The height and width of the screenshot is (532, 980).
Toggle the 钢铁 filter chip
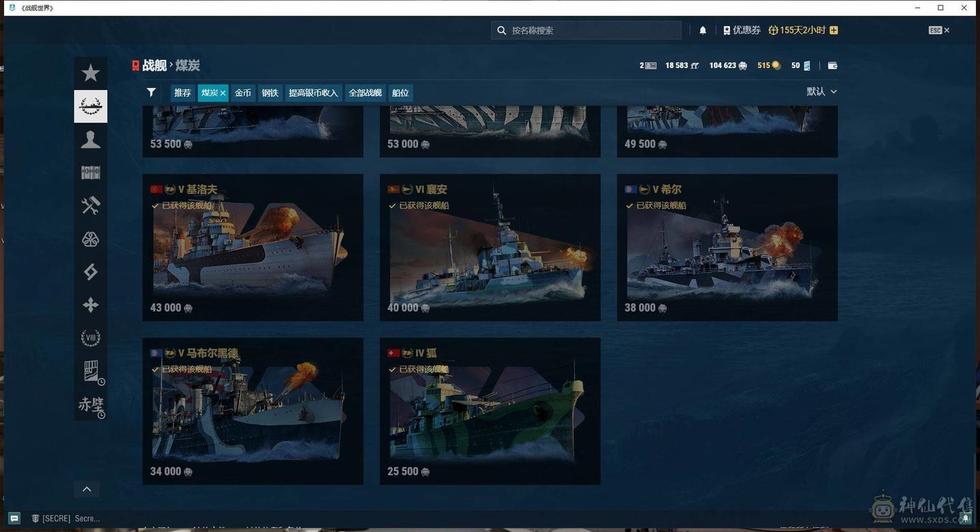(x=270, y=93)
